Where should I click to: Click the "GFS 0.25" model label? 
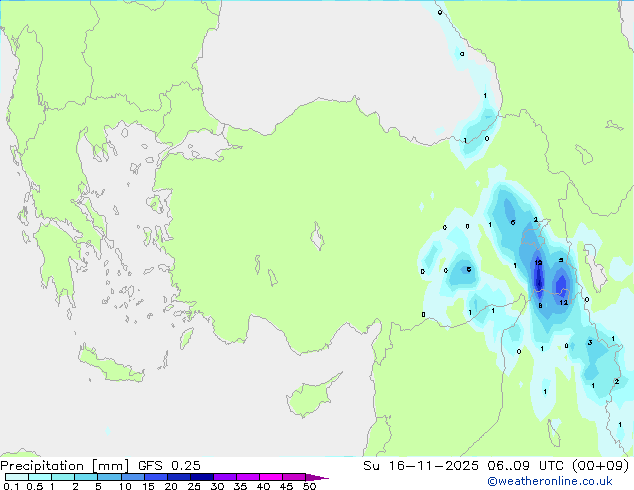pyautogui.click(x=169, y=466)
